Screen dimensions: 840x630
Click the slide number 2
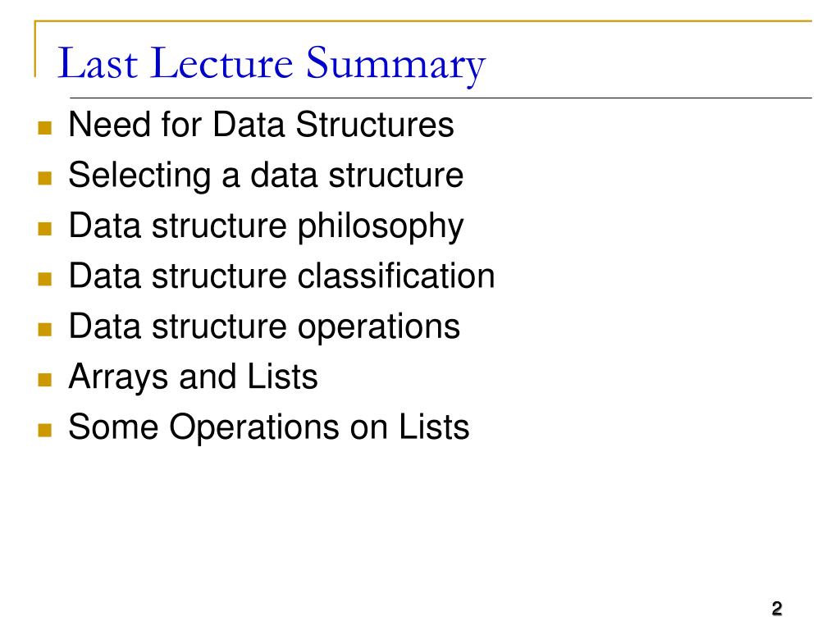777,609
